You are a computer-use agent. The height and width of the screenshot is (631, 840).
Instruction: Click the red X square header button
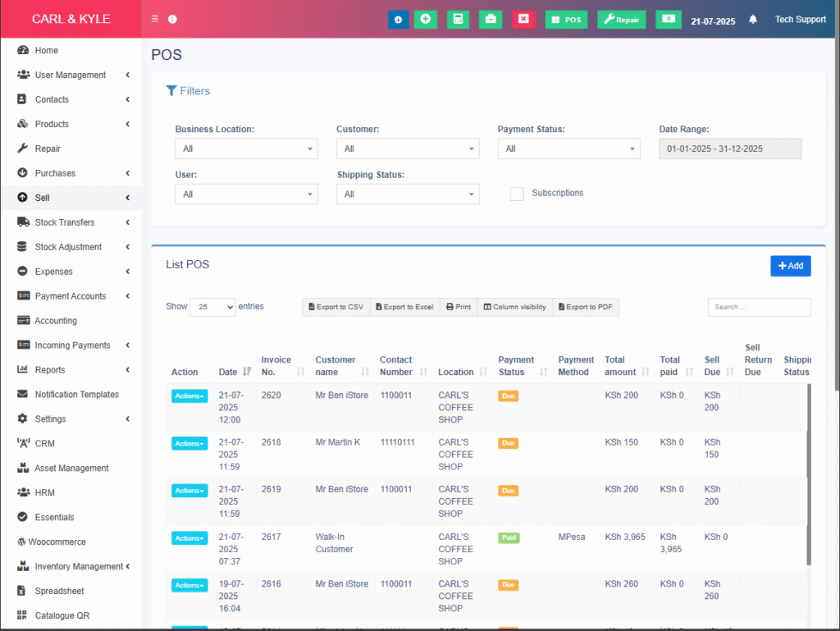523,20
